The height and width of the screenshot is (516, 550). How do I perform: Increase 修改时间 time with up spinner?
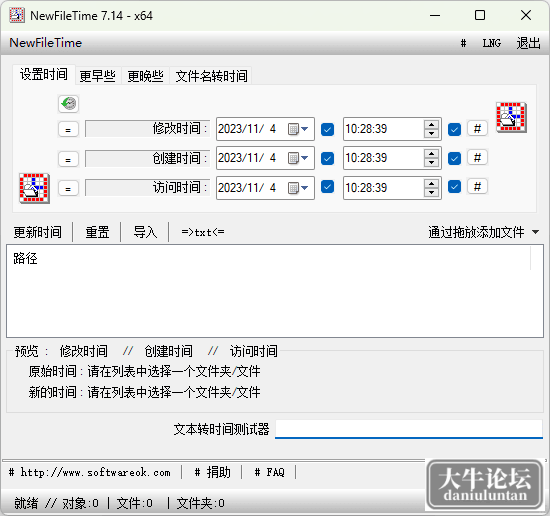pyautogui.click(x=431, y=125)
